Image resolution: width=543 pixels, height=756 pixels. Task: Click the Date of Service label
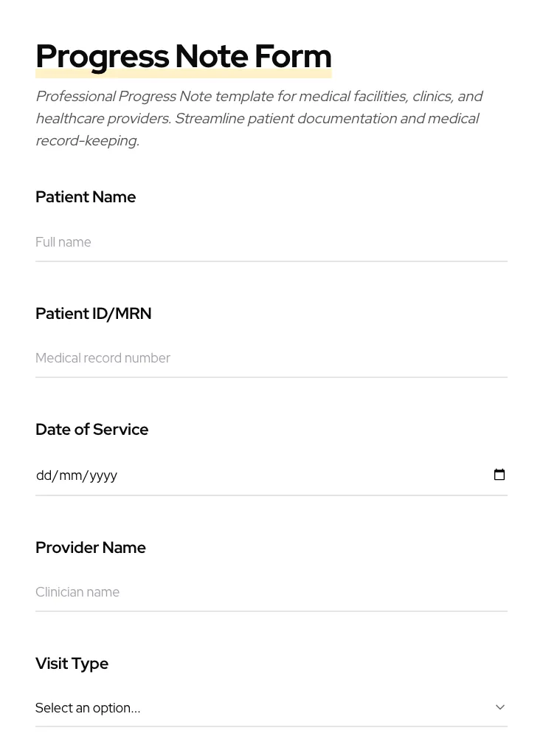tap(91, 430)
